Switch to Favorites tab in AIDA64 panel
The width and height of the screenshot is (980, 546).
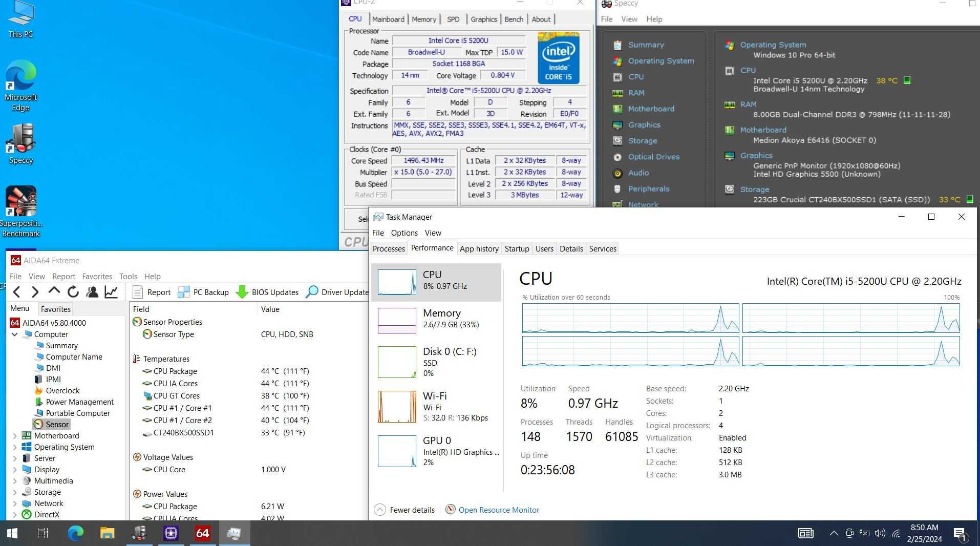[55, 309]
